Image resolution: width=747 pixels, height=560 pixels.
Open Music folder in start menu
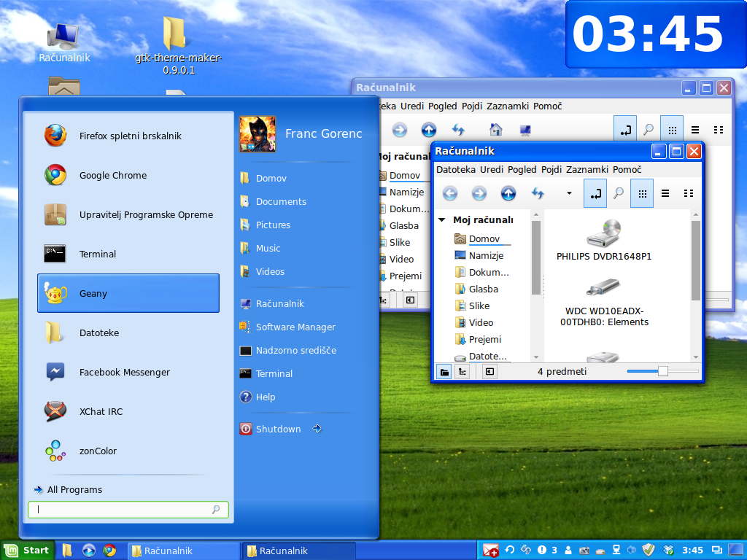(260, 248)
